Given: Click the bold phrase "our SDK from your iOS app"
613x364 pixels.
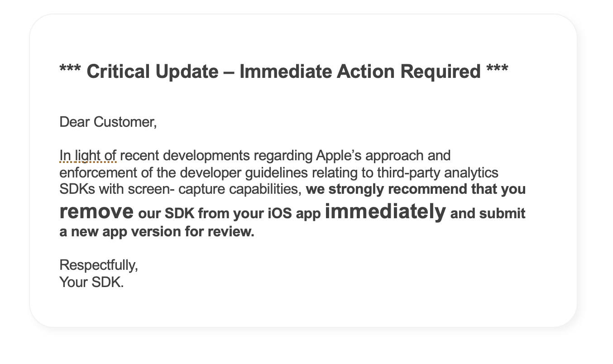Looking at the screenshot, I should (x=230, y=213).
